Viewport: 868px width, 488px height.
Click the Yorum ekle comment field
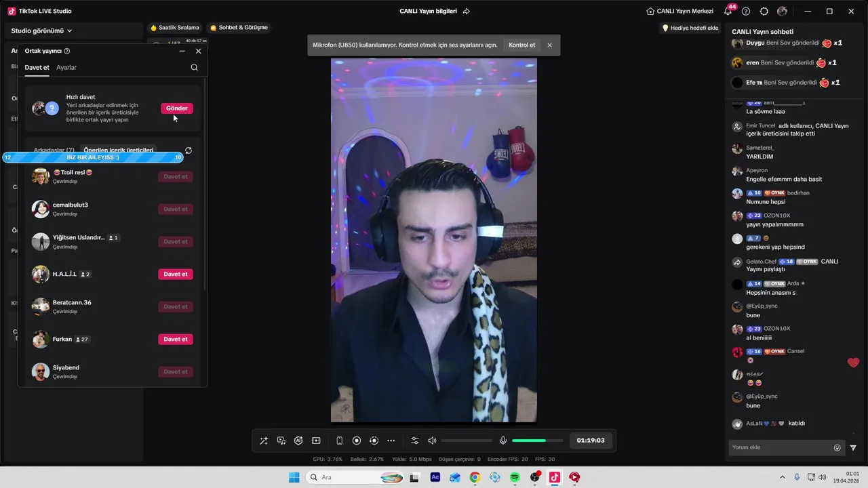coord(780,447)
